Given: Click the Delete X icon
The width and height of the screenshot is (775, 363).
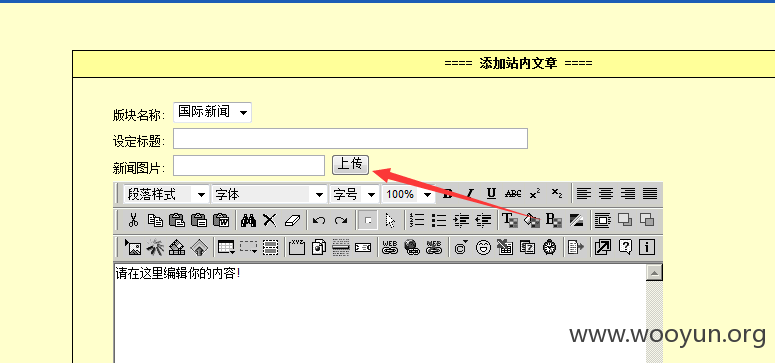Looking at the screenshot, I should click(269, 220).
